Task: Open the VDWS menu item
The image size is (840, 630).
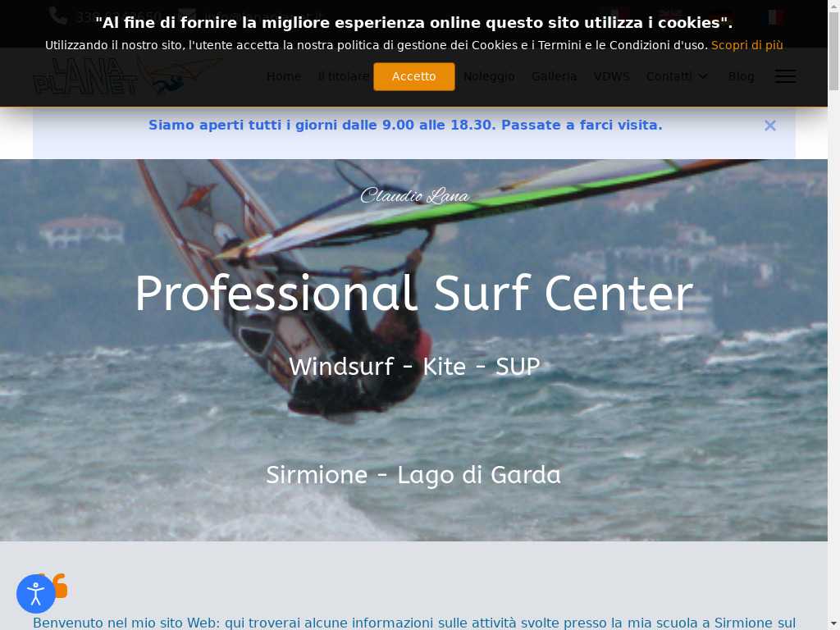Action: [x=611, y=76]
